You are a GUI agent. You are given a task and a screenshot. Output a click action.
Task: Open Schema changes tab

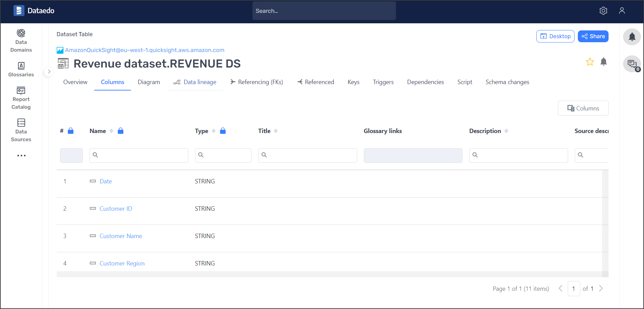tap(507, 82)
